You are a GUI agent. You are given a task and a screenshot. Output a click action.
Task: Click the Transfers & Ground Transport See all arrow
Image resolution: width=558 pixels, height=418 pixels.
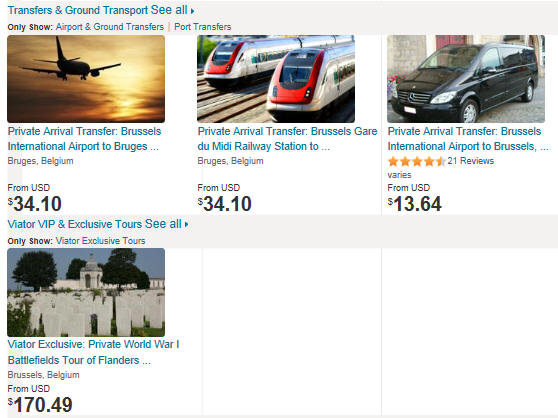[193, 11]
